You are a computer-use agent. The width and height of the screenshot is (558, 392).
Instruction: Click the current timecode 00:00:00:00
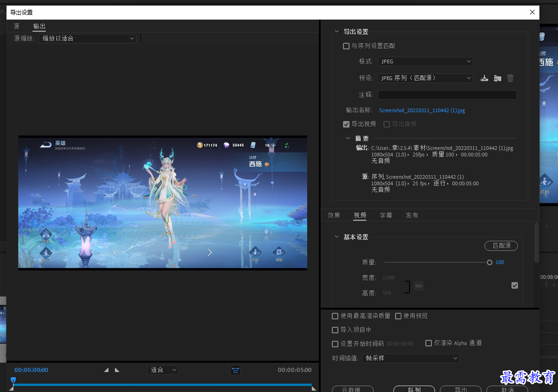(31, 370)
